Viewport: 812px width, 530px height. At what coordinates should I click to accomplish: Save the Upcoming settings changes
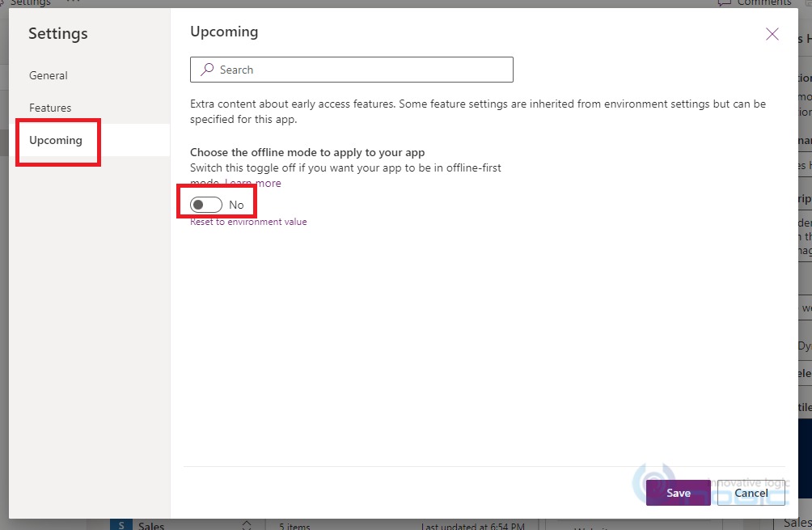click(678, 493)
